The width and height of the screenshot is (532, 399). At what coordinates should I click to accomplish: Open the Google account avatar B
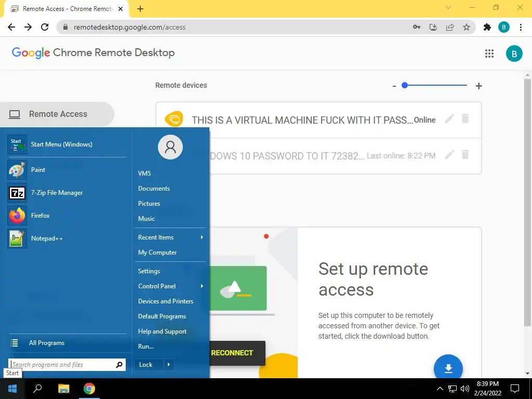514,54
